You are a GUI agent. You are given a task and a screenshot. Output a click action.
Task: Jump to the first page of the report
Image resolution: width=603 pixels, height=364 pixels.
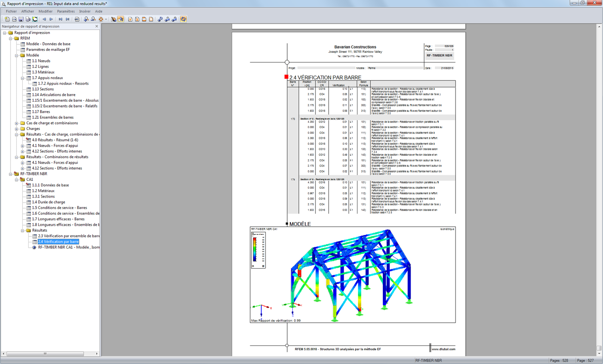coord(61,19)
